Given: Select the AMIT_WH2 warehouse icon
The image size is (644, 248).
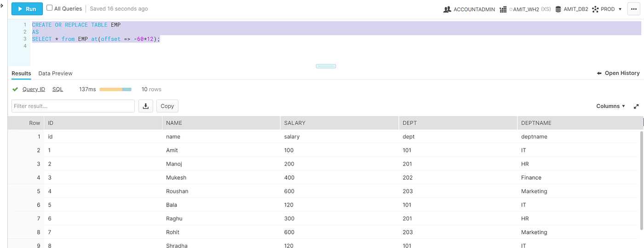Looking at the screenshot, I should pos(503,9).
